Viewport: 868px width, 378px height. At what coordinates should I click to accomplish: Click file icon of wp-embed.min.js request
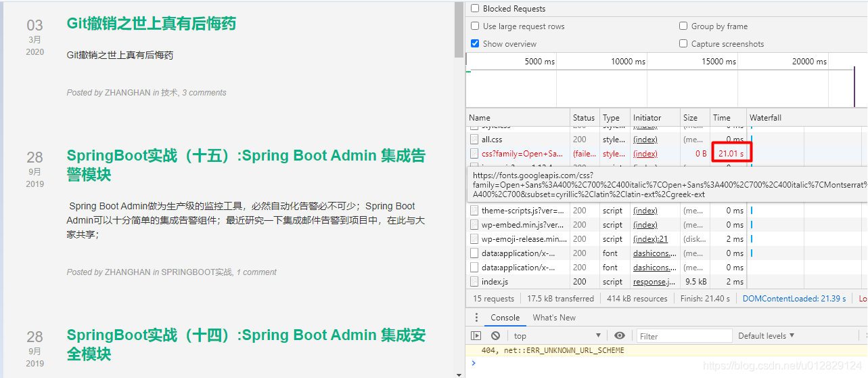(x=474, y=225)
